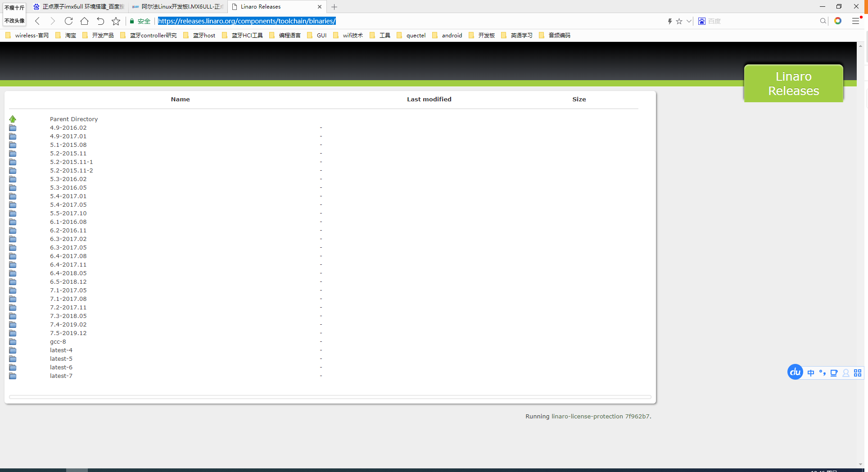Click the page scrollbar up arrow
The height and width of the screenshot is (472, 868).
coord(860,46)
